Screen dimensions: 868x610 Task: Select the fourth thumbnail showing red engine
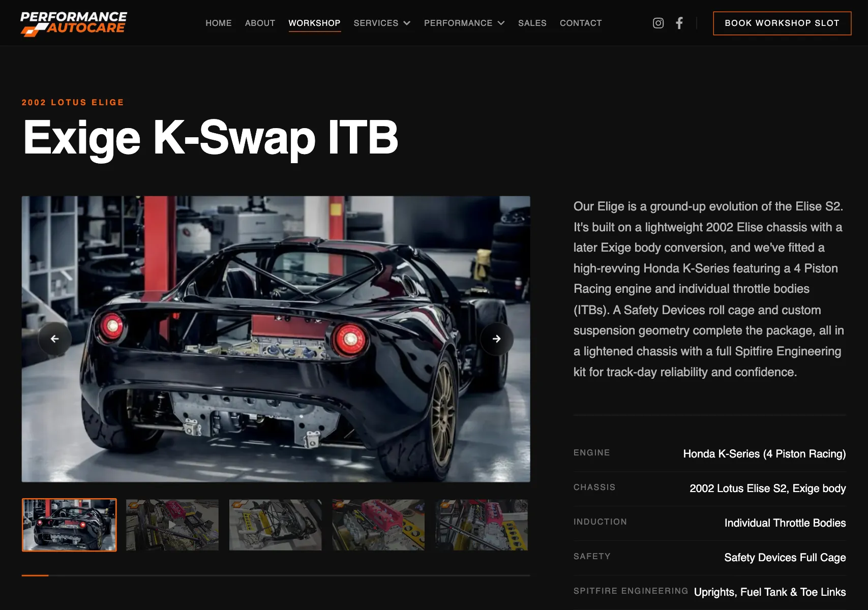378,525
